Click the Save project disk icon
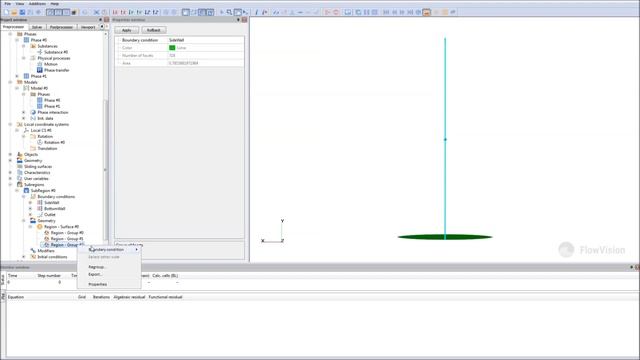 pyautogui.click(x=22, y=12)
